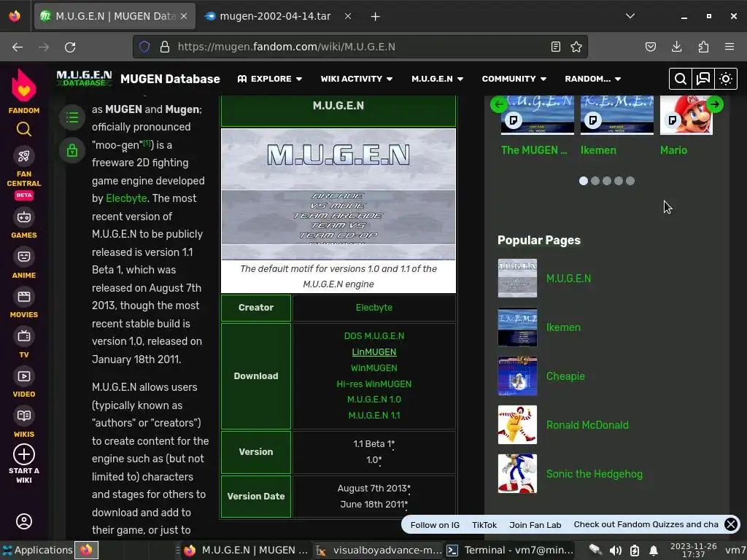The width and height of the screenshot is (747, 560).
Task: Dismiss the Fandom notification banner
Action: pos(731,524)
